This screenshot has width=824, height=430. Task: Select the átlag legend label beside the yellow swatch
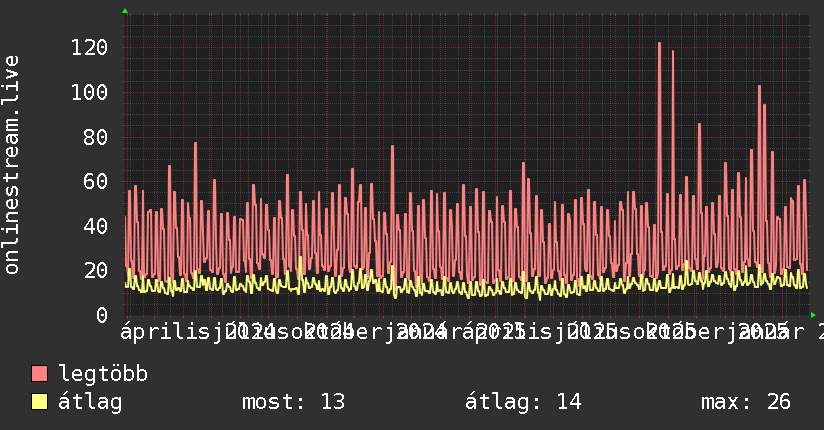click(x=90, y=402)
